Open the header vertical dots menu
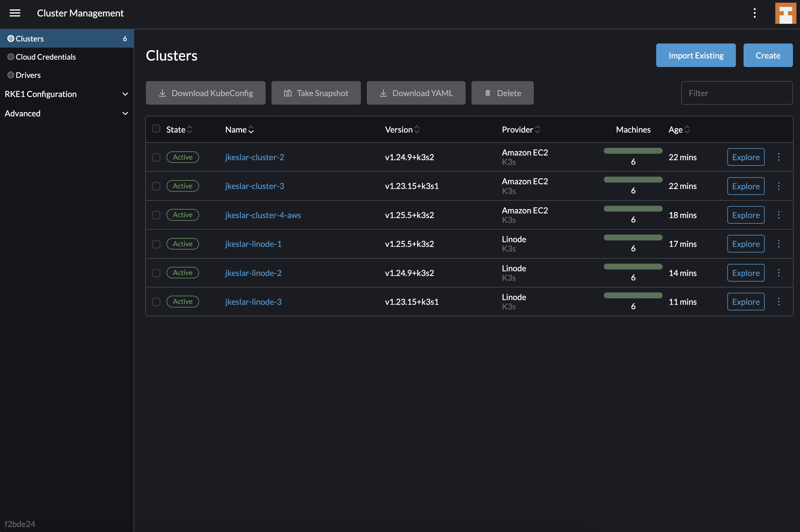 point(754,13)
